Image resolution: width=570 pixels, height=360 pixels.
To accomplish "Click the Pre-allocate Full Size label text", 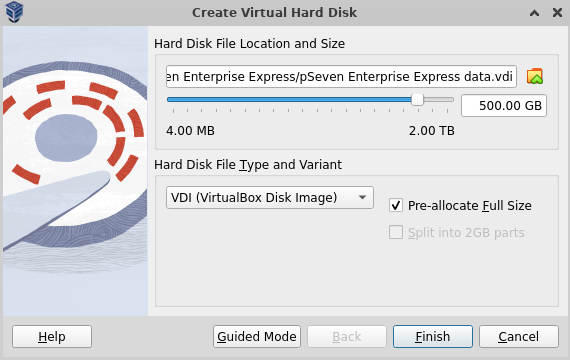I will [x=470, y=205].
